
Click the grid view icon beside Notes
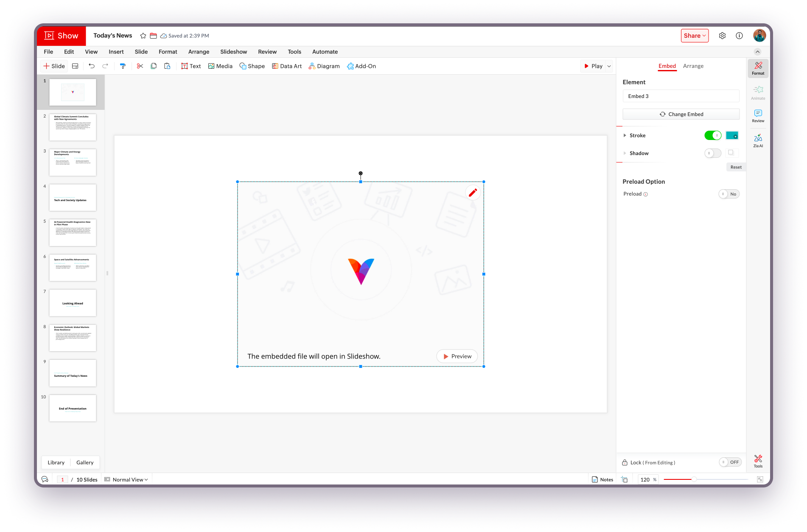[625, 479]
